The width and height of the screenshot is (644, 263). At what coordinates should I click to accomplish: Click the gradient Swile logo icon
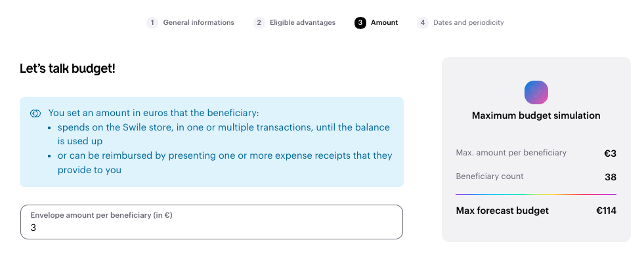click(536, 92)
